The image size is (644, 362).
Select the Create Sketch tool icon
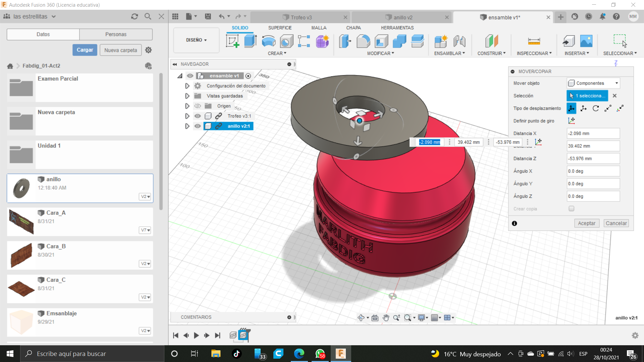(232, 41)
